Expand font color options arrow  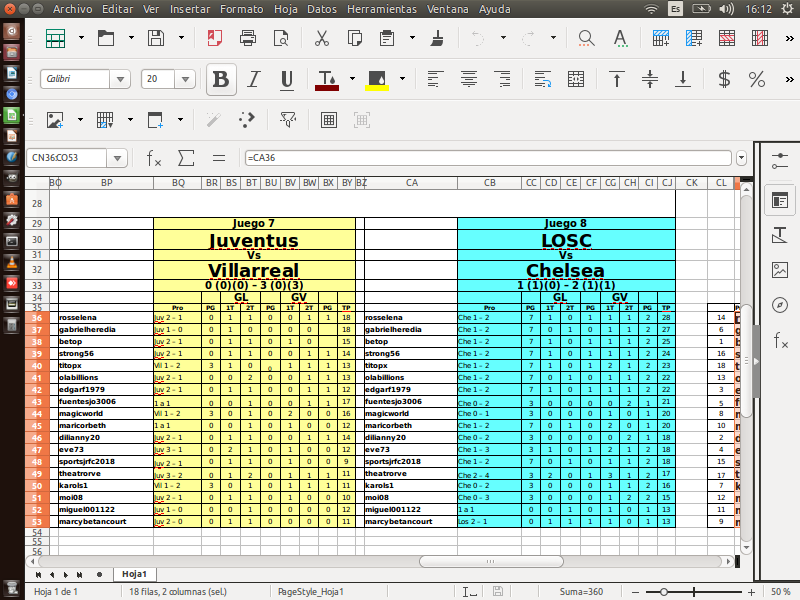click(x=352, y=79)
